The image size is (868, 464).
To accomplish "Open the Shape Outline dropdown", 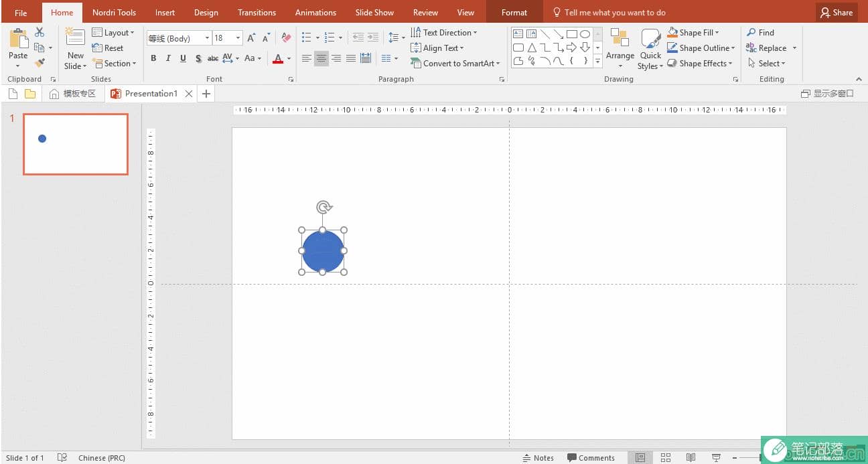I will click(701, 48).
